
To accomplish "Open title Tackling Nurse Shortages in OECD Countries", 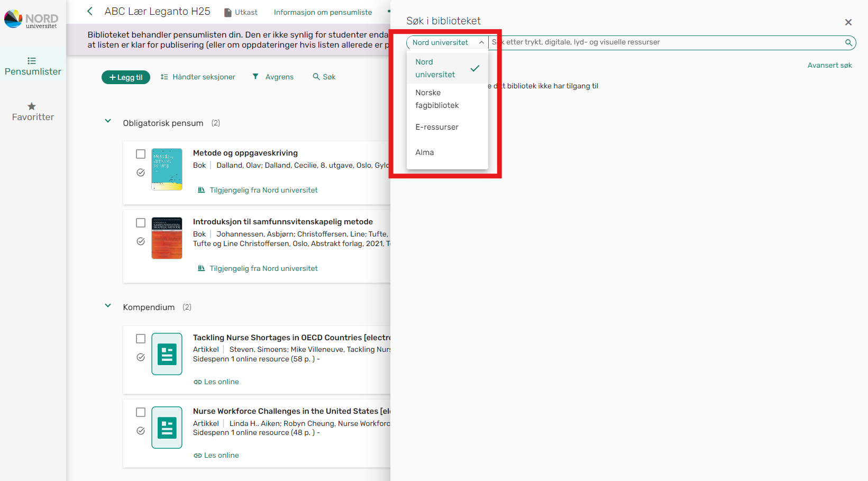I will [291, 338].
